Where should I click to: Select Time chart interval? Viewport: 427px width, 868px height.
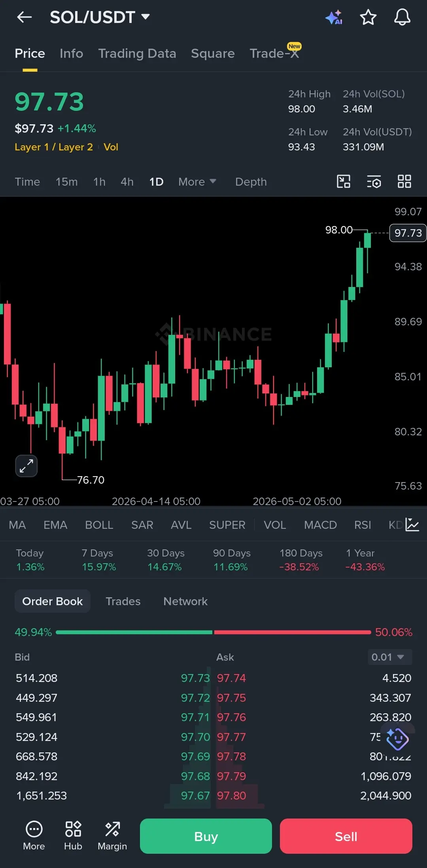click(x=27, y=182)
